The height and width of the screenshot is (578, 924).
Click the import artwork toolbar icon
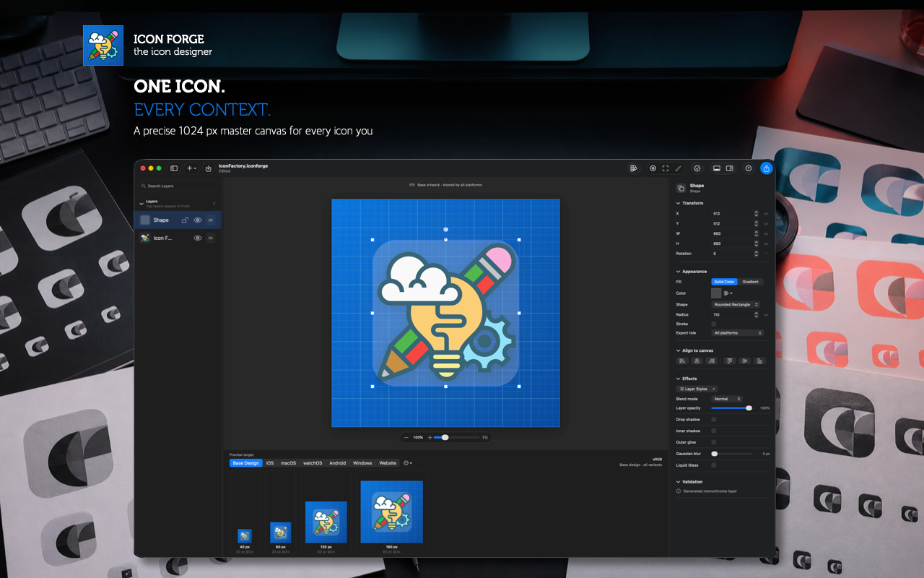[x=209, y=168]
